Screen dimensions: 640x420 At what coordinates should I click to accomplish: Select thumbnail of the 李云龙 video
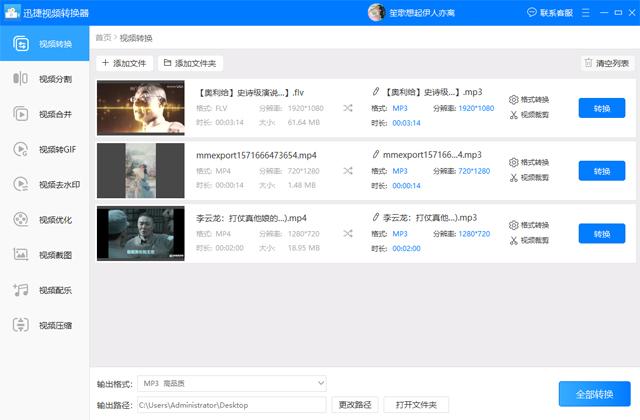pos(141,233)
